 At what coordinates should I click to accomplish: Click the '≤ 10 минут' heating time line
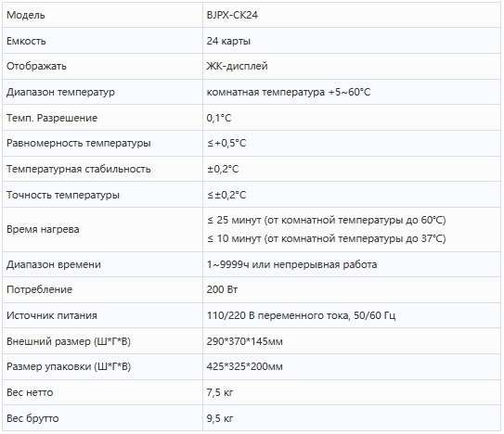click(326, 238)
